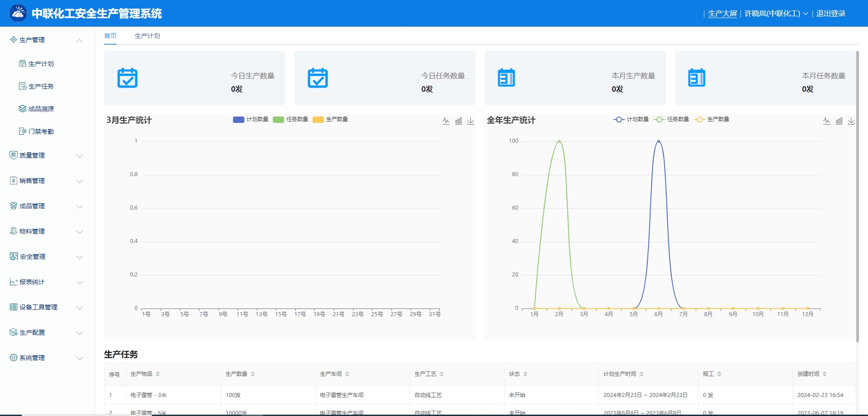
Task: Sort table by 状态 column
Action: [x=525, y=374]
